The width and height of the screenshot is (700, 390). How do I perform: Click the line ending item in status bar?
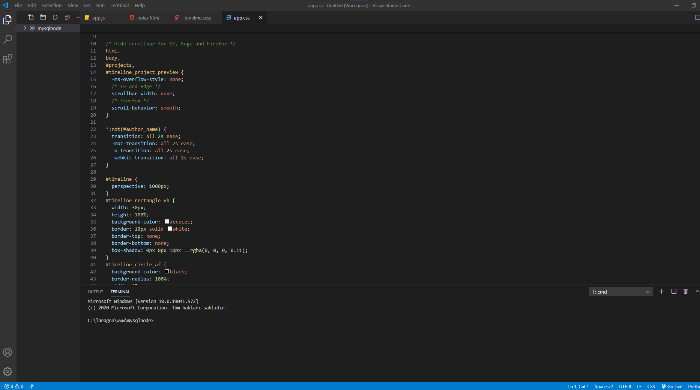tap(639, 386)
